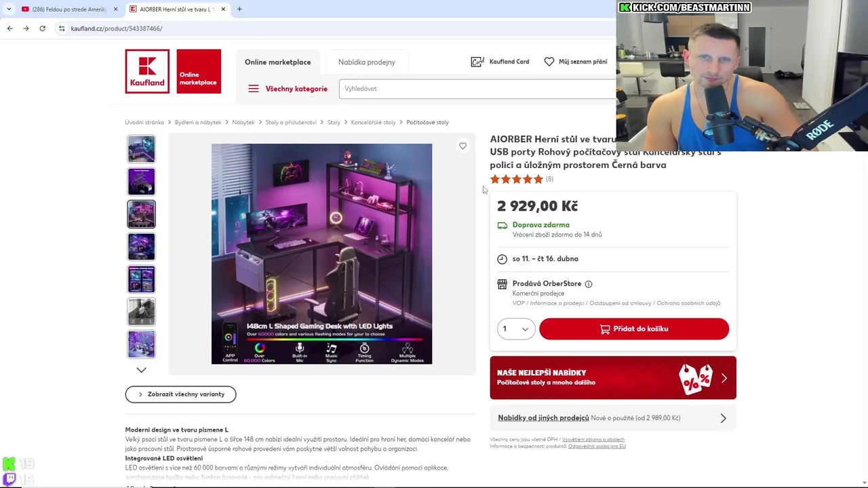Viewport: 868px width, 488px height.
Task: Select the third product thumbnail
Action: pyautogui.click(x=141, y=214)
